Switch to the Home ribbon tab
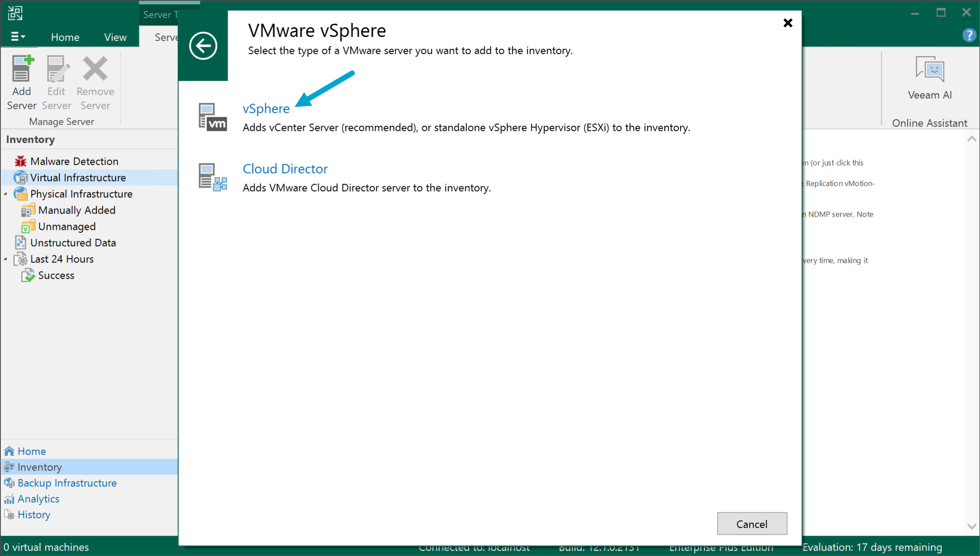 coord(65,37)
